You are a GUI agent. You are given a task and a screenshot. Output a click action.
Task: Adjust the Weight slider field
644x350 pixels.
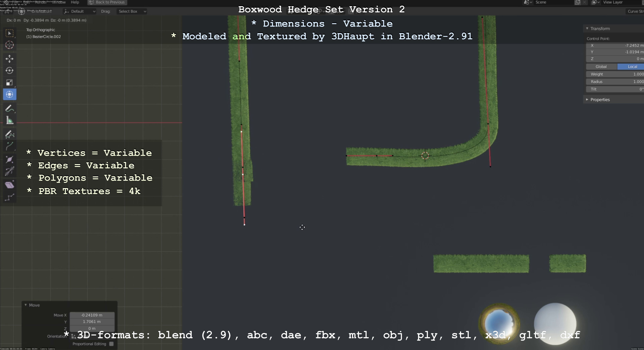point(615,74)
